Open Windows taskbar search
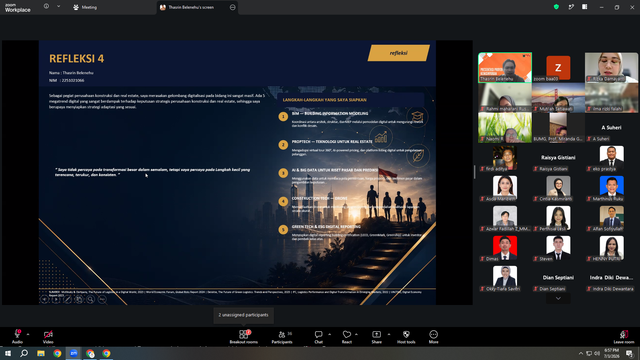The height and width of the screenshot is (360, 640). [x=24, y=353]
